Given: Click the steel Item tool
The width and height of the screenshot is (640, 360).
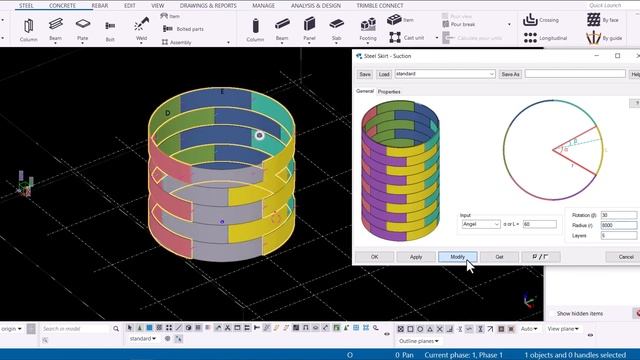Looking at the screenshot, I should 170,16.
